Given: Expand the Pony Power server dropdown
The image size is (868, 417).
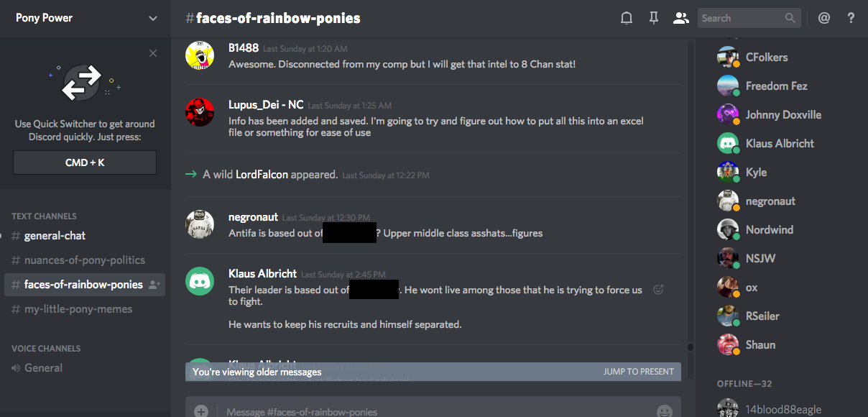Looking at the screenshot, I should coord(153,18).
